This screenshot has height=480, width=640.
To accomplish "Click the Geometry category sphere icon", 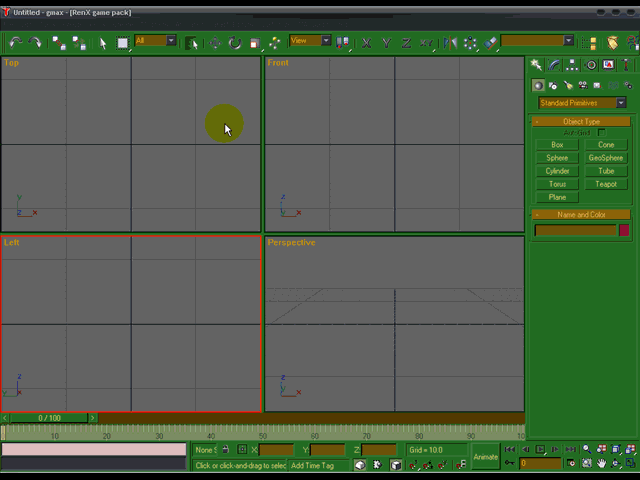I will [538, 86].
